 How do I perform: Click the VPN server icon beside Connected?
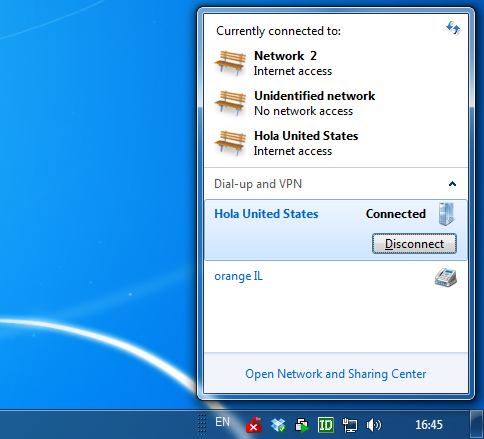(x=446, y=214)
